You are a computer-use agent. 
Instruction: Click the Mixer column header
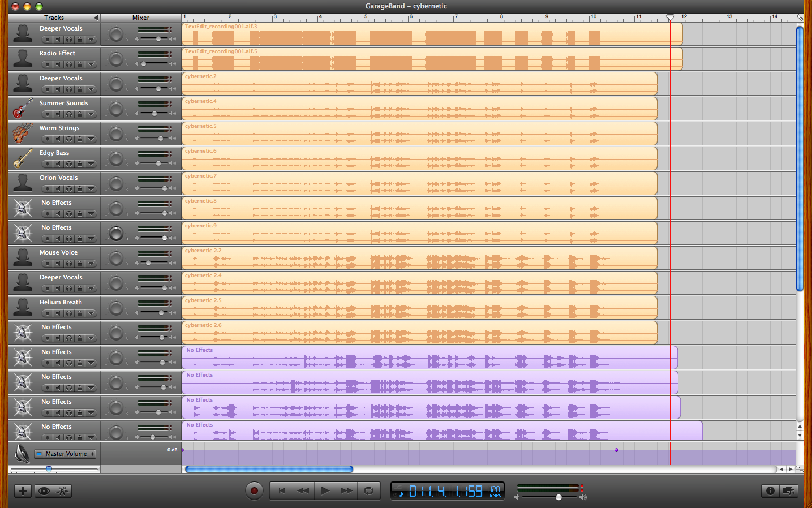point(141,18)
